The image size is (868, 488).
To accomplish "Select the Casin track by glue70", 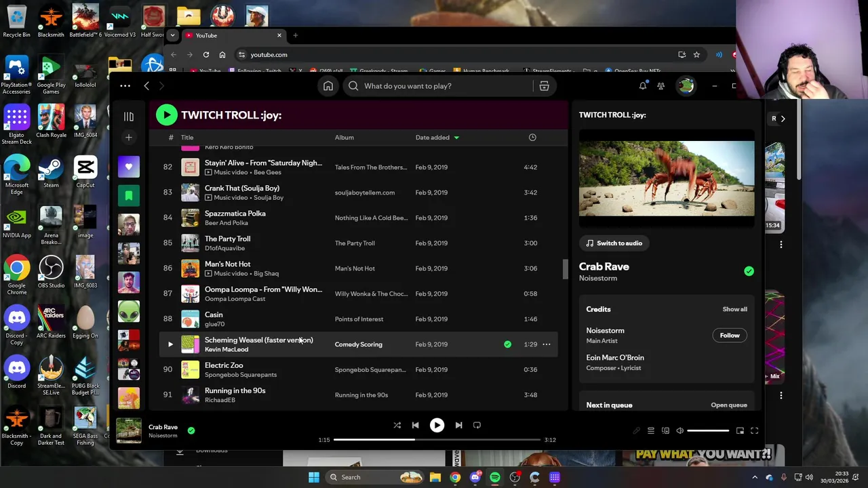I will pyautogui.click(x=359, y=319).
